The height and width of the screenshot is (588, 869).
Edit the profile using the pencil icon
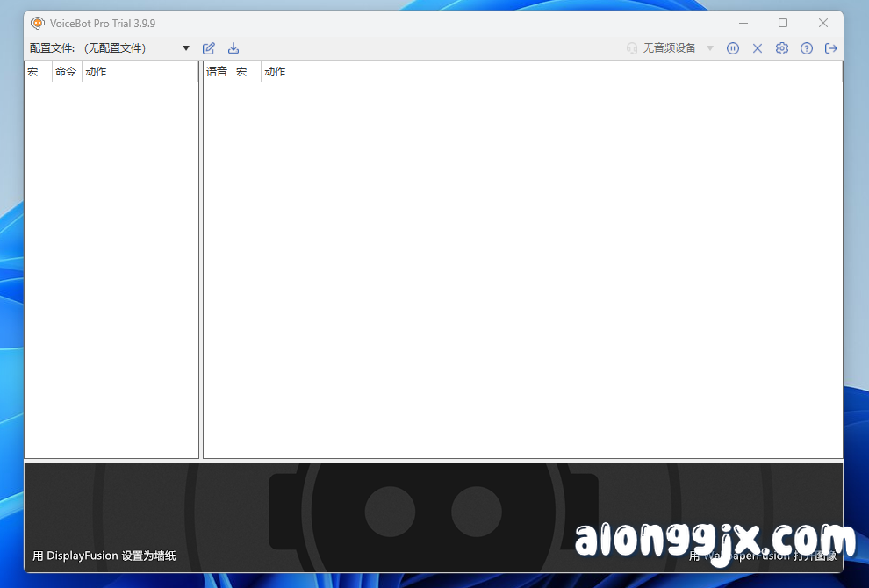point(208,48)
